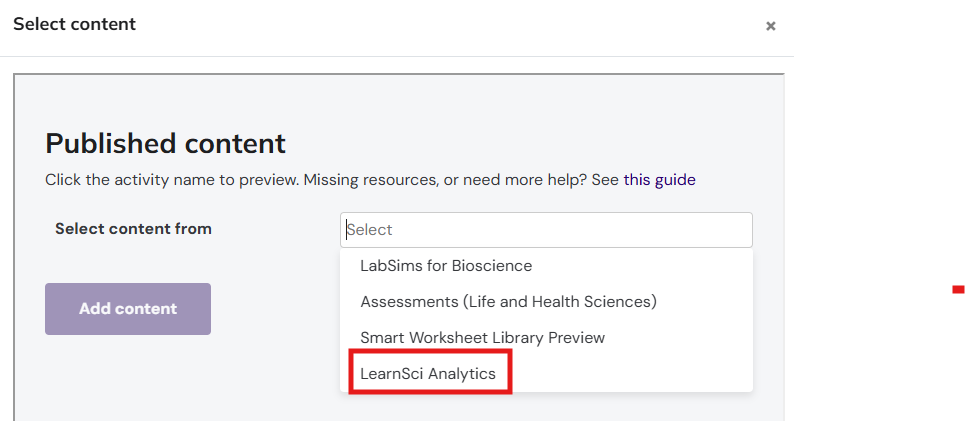This screenshot has height=421, width=965.
Task: Select LearnSci Analytics from the list
Action: [x=428, y=374]
